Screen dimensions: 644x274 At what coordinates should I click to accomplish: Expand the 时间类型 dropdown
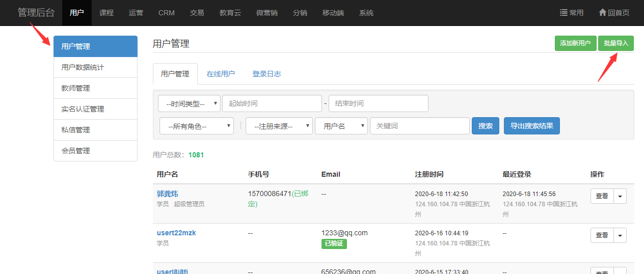(189, 103)
